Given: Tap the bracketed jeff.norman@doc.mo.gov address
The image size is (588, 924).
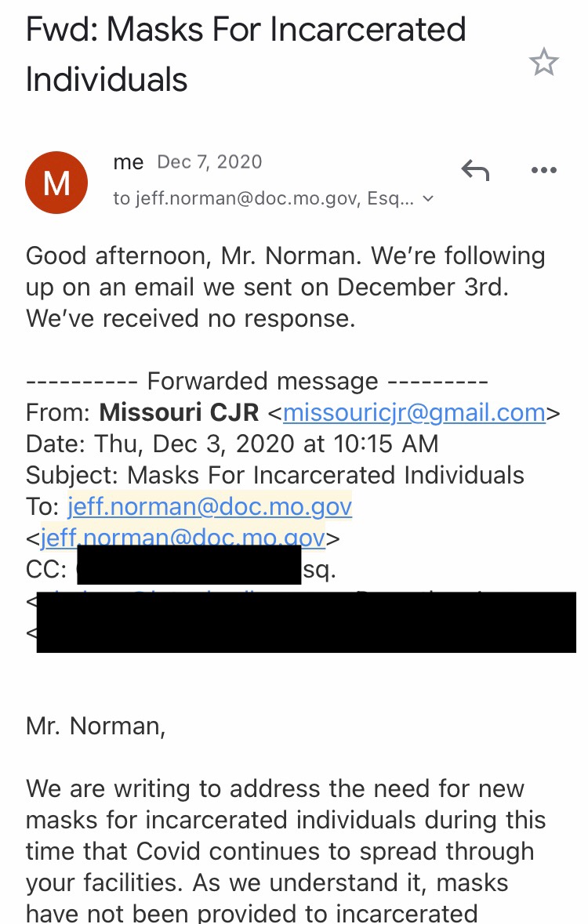Looking at the screenshot, I should (183, 538).
